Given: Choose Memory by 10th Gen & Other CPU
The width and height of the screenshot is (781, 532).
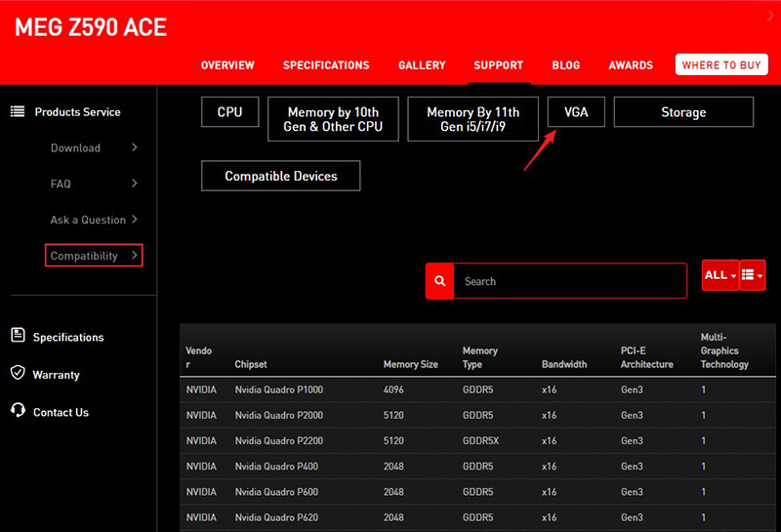Looking at the screenshot, I should point(333,119).
